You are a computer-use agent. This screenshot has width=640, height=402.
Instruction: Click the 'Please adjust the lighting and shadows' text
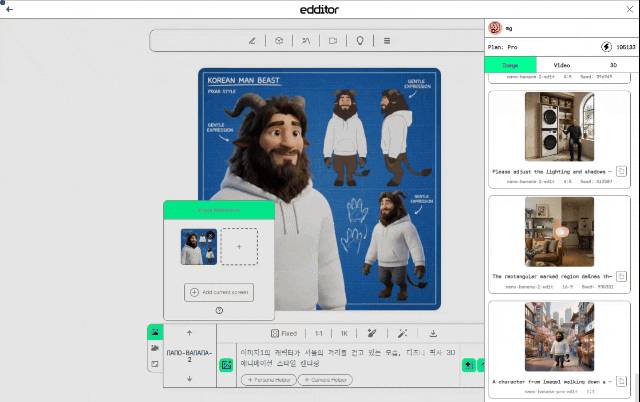pyautogui.click(x=552, y=172)
